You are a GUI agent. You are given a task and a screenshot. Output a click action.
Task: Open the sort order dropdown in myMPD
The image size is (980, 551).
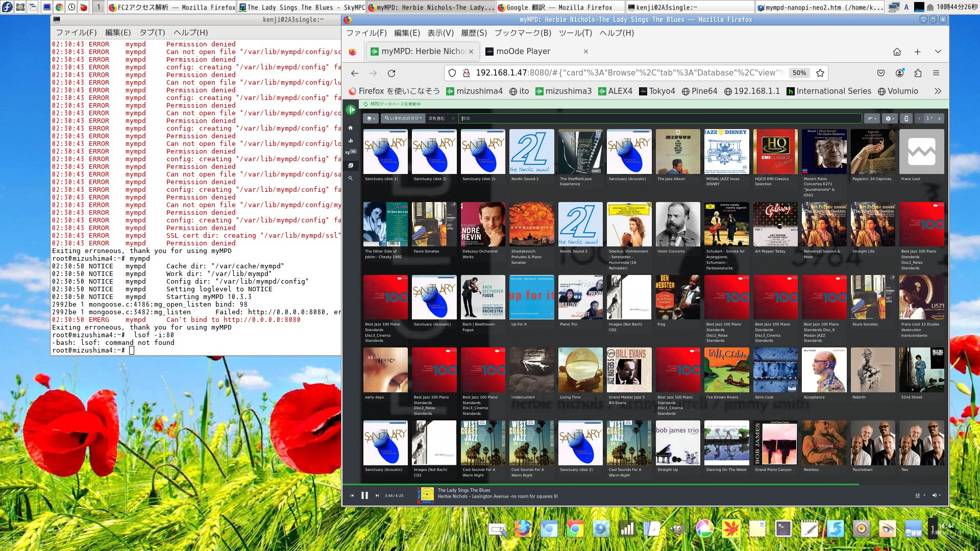point(872,118)
